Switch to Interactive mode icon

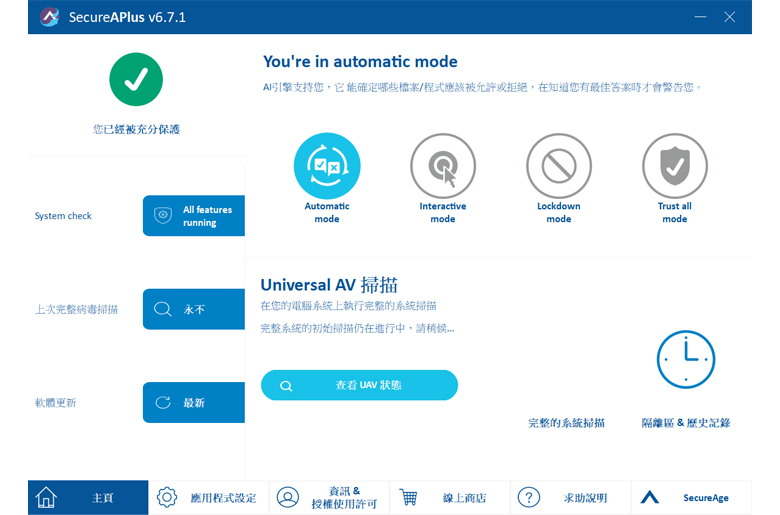pyautogui.click(x=443, y=166)
